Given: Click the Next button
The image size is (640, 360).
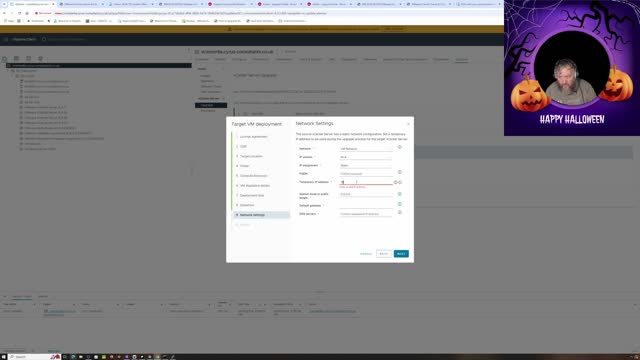Looking at the screenshot, I should 401,254.
